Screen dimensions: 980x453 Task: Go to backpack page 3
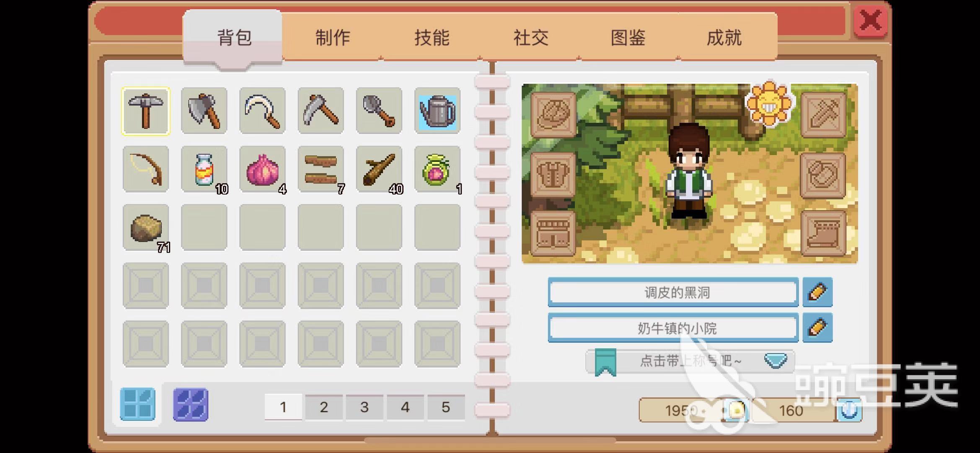pos(364,407)
